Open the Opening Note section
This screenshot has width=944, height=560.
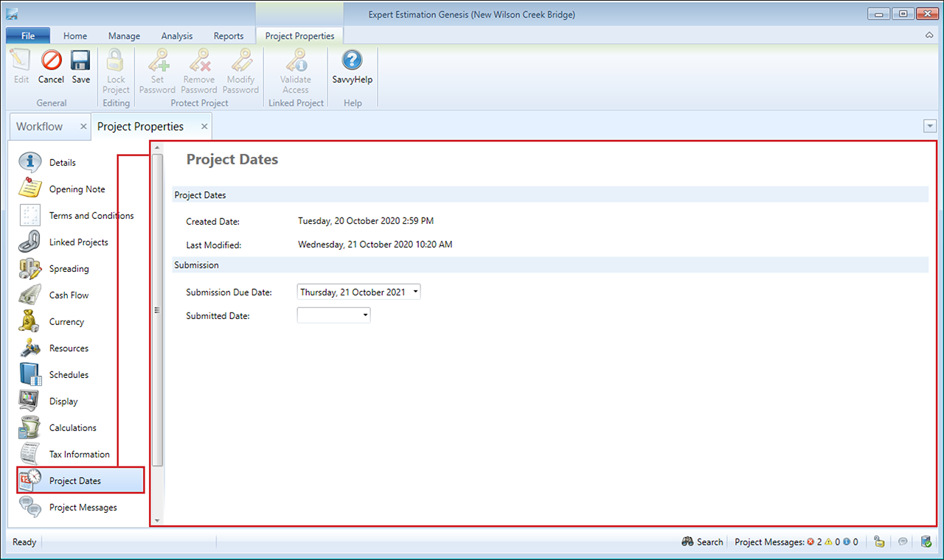(77, 189)
